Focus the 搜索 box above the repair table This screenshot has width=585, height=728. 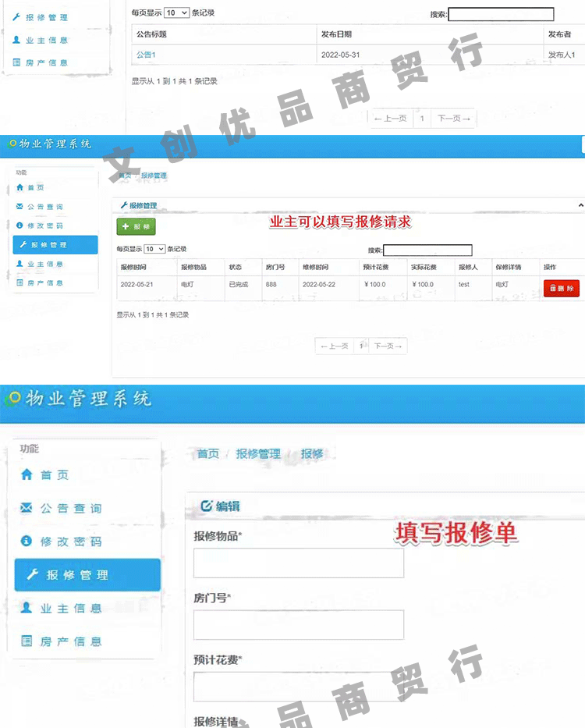427,250
